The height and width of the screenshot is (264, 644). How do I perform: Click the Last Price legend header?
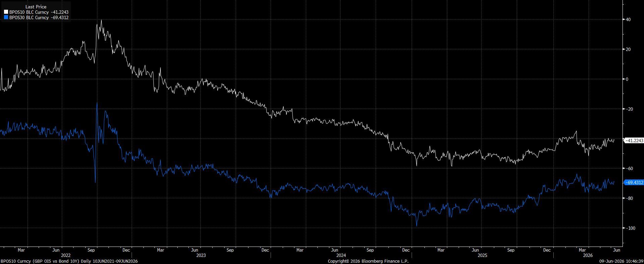tap(36, 7)
